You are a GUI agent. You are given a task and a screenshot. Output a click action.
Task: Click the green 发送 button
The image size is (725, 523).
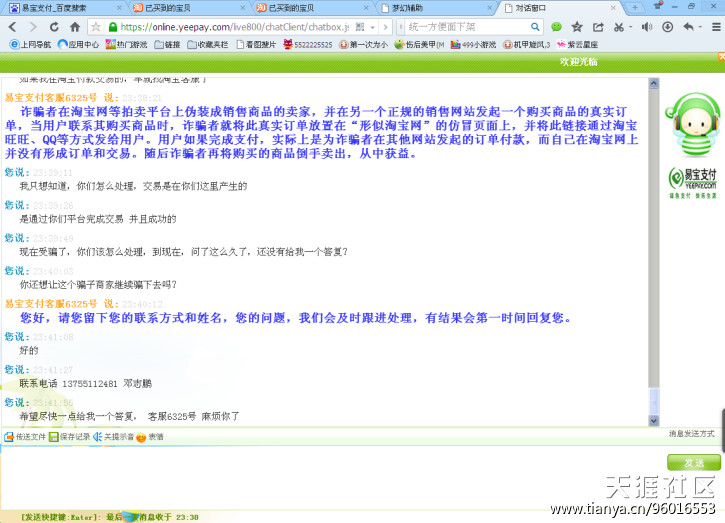click(x=694, y=462)
